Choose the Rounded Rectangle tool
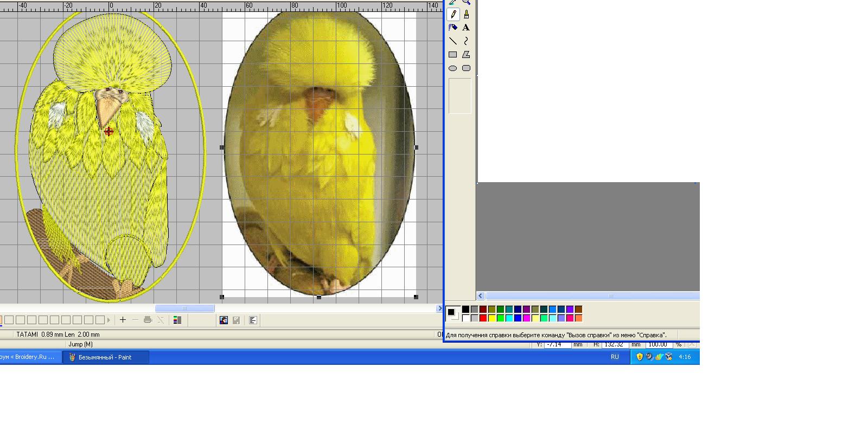This screenshot has width=868, height=431. 466,68
